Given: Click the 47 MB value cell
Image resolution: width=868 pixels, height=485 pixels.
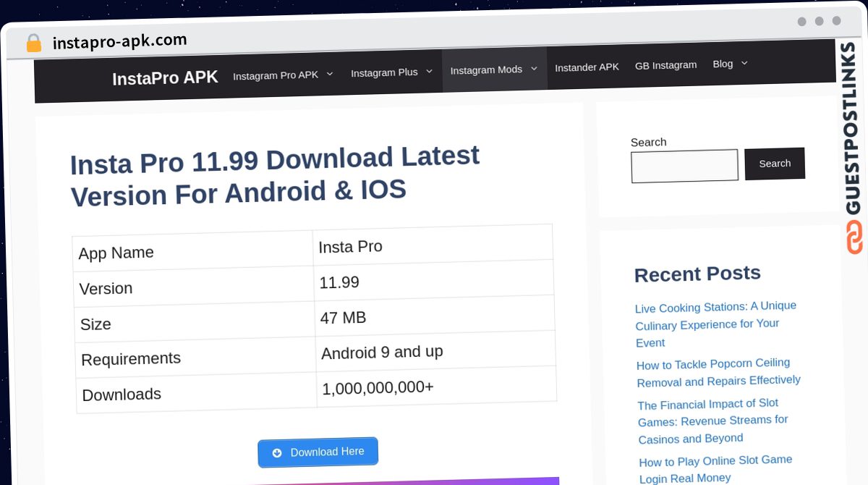Looking at the screenshot, I should [435, 316].
